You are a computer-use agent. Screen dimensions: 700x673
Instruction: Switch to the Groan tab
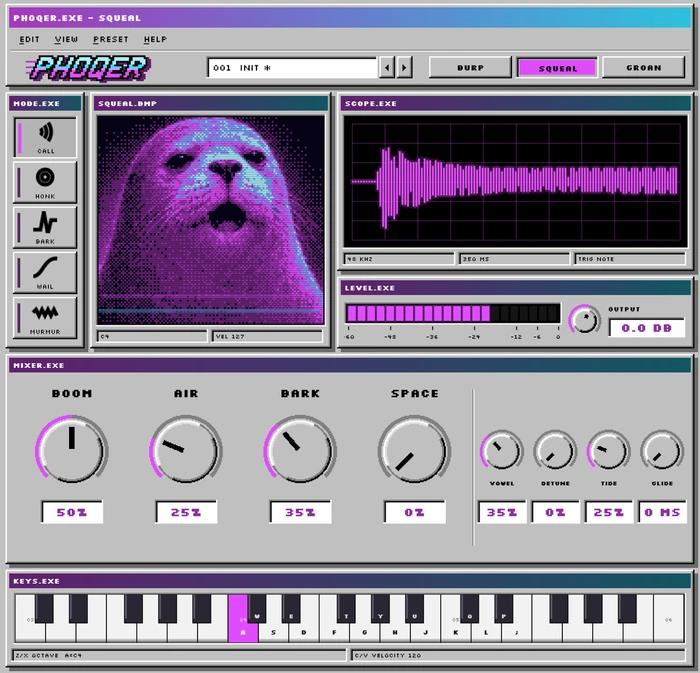[644, 67]
